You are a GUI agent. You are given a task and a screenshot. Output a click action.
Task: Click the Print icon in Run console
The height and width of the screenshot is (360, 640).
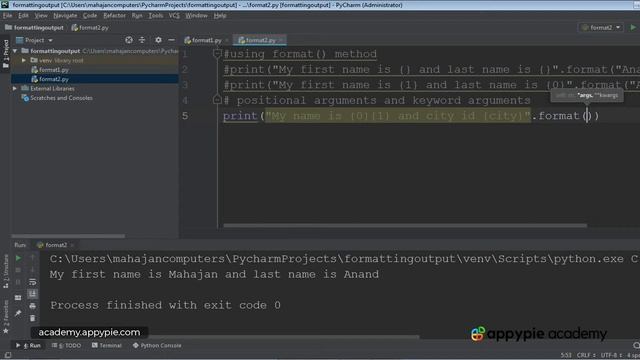click(x=33, y=306)
